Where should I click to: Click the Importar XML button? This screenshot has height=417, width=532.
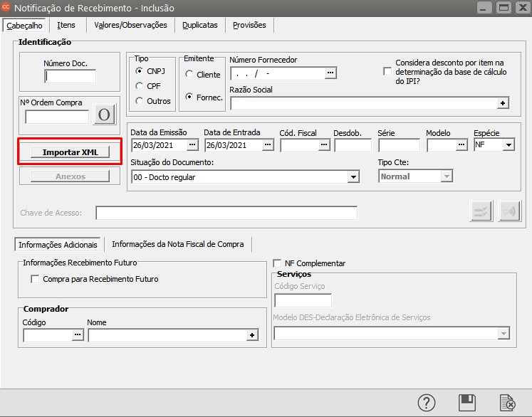coord(70,153)
